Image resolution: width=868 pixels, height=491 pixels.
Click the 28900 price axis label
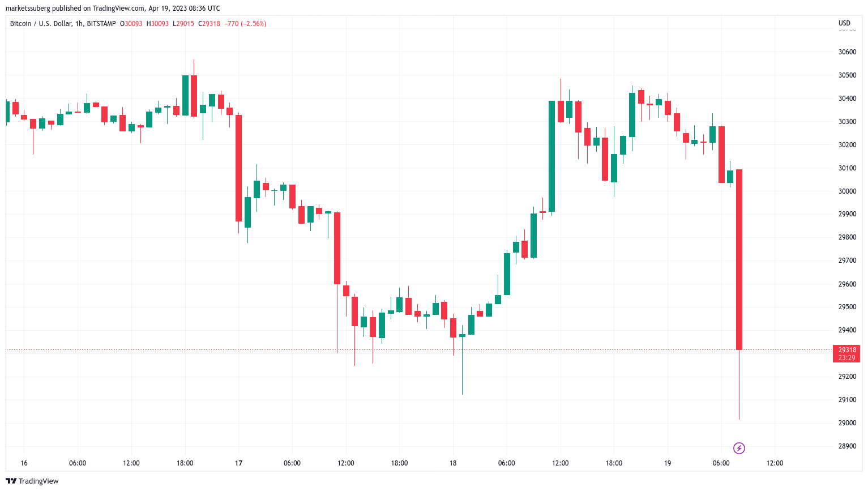tap(847, 446)
